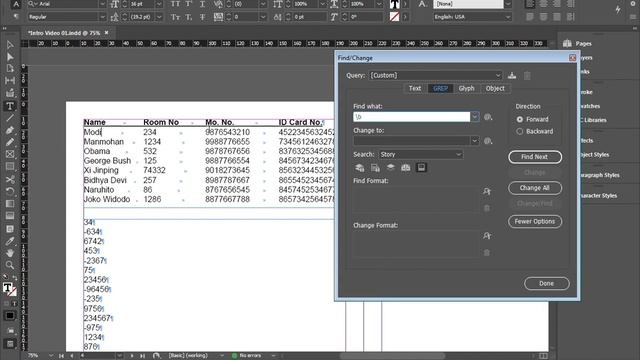Screen dimensions: 640x360
Task: Select the Free Transform tool
Action: [x=10, y=191]
